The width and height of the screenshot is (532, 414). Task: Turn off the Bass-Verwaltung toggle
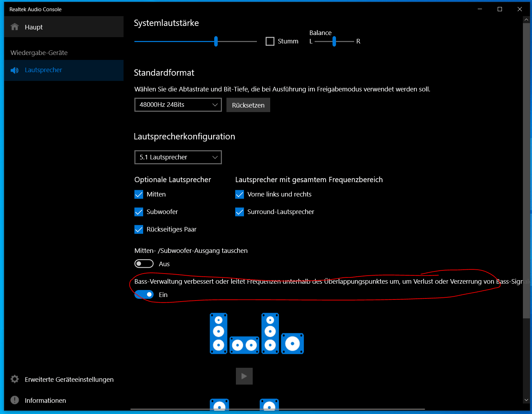click(144, 295)
